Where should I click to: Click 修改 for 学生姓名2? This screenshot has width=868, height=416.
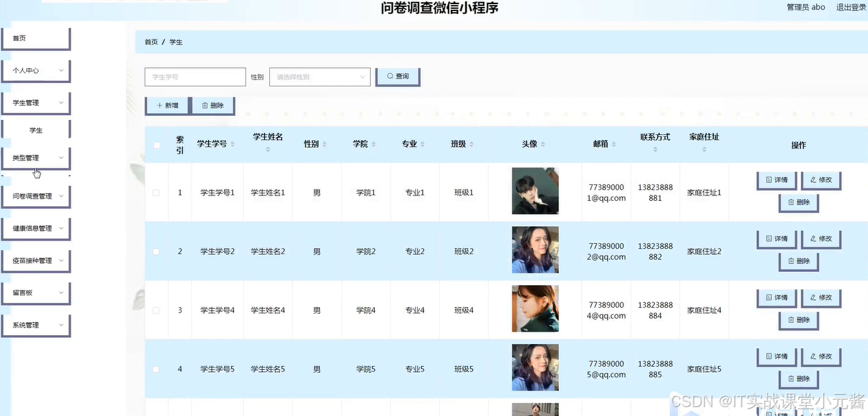[821, 239]
